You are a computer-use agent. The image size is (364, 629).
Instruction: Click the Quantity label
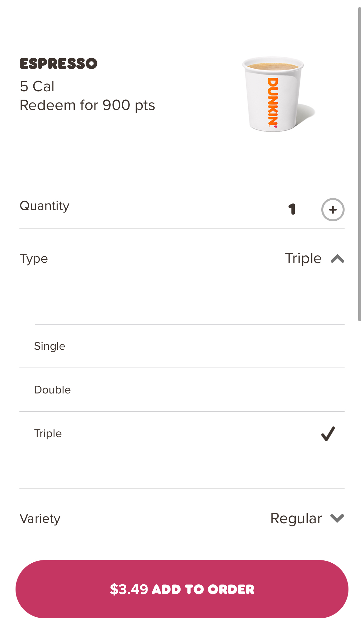point(45,206)
